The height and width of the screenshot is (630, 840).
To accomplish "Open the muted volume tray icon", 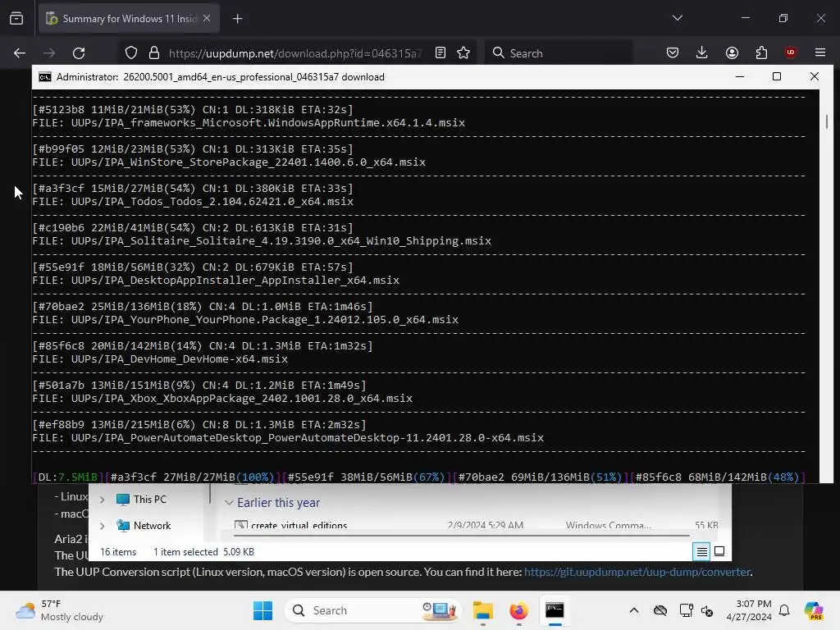I will pos(707,610).
